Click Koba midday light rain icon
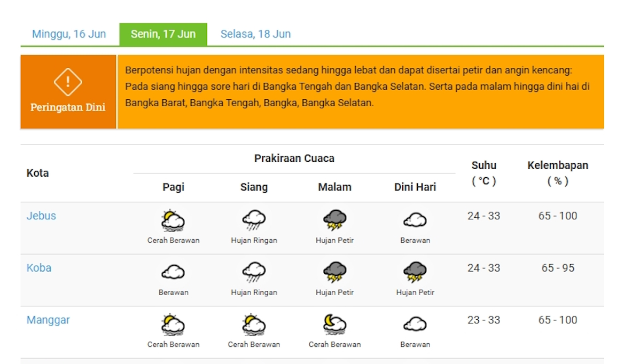 [254, 272]
